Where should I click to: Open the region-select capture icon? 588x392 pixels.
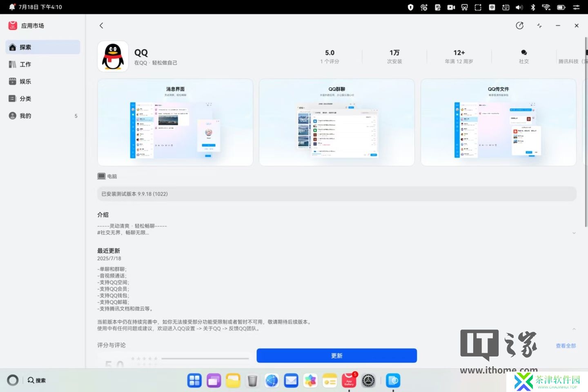click(x=478, y=7)
